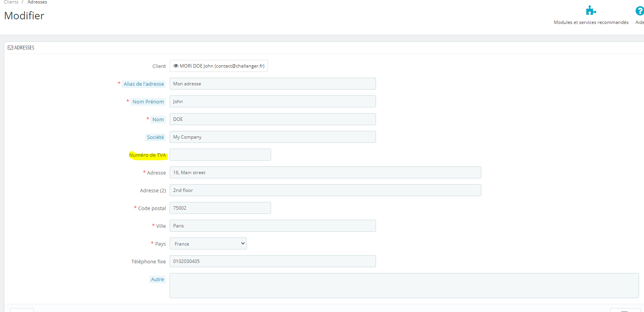The height and width of the screenshot is (312, 644).
Task: Click the "Société" label
Action: (x=155, y=137)
